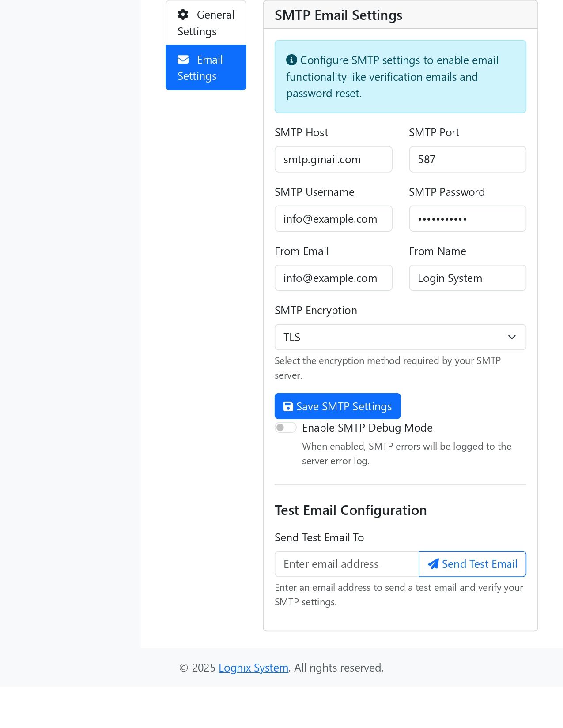Click the gear icon beside General Settings
Screen dimensions: 563x728
(183, 15)
